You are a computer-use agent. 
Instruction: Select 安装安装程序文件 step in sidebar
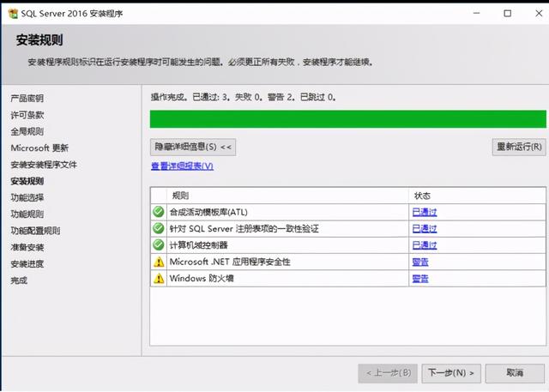(x=44, y=165)
